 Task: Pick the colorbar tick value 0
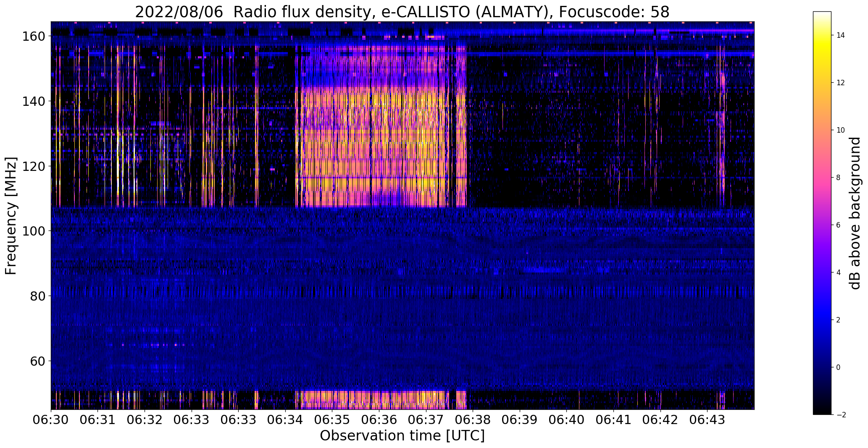coord(839,367)
